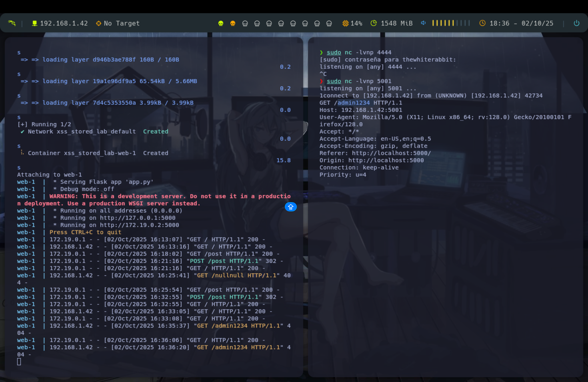The height and width of the screenshot is (382, 588).
Task: Open the http://127.0.0.1:5000 link
Action: (x=138, y=218)
